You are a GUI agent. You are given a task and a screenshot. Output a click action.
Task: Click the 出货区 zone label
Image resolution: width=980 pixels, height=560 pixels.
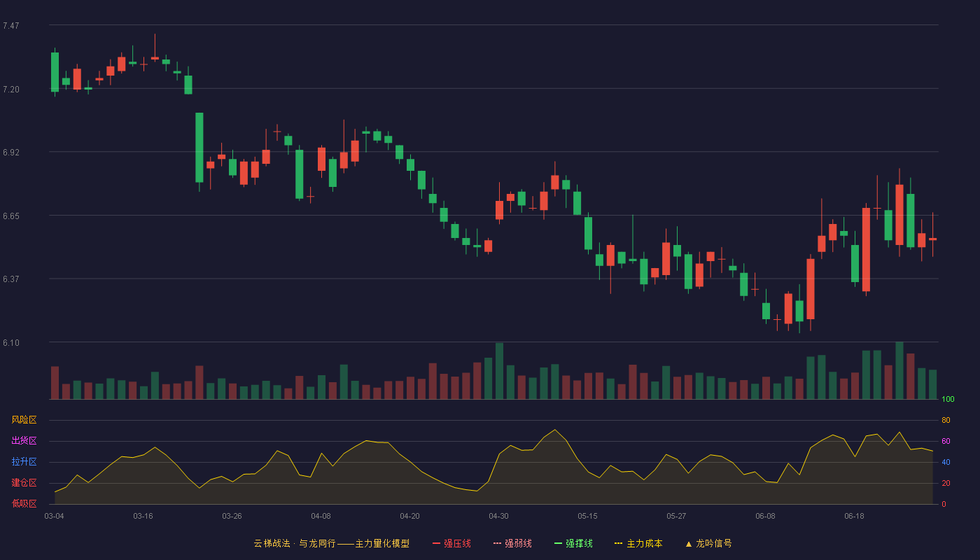click(24, 441)
